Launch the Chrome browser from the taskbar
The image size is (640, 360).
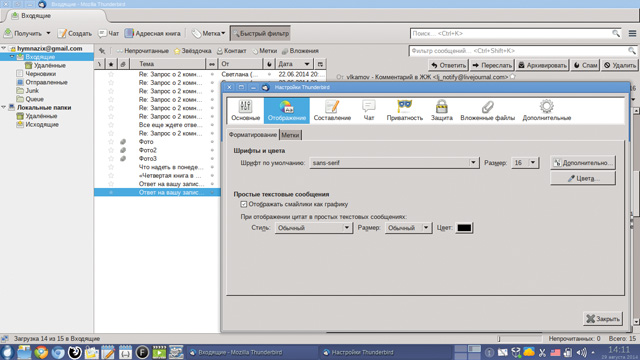coord(41,352)
